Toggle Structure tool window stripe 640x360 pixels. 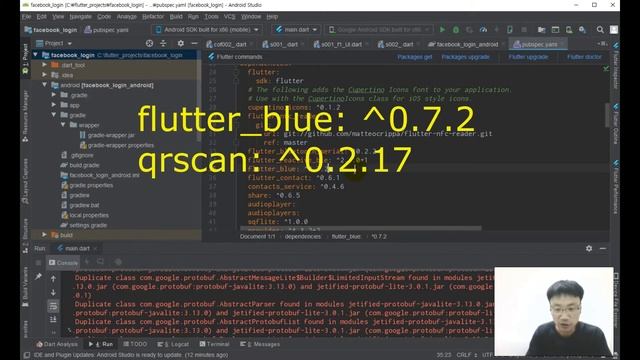tap(25, 236)
